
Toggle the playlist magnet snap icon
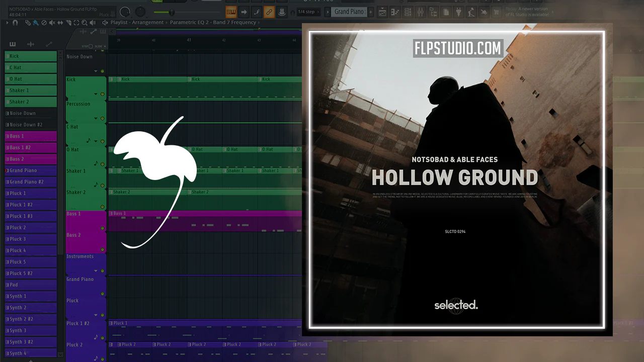coord(15,23)
